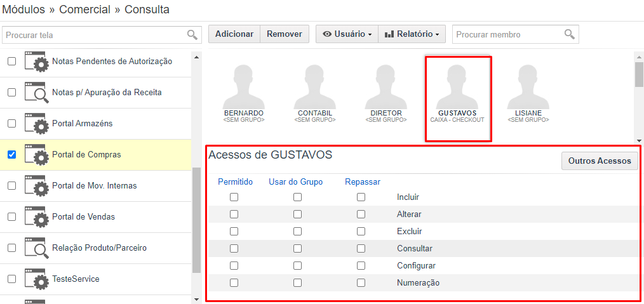Select the Portal de Vendas row label
Viewport: 644px width, 304px height.
(x=83, y=216)
